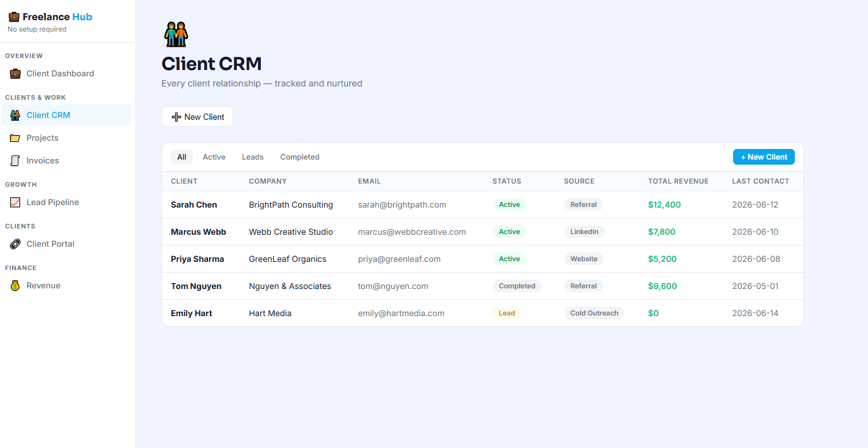Click BrightPath Consulting company cell
Screen dimensions: 868x448
pyautogui.click(x=291, y=204)
